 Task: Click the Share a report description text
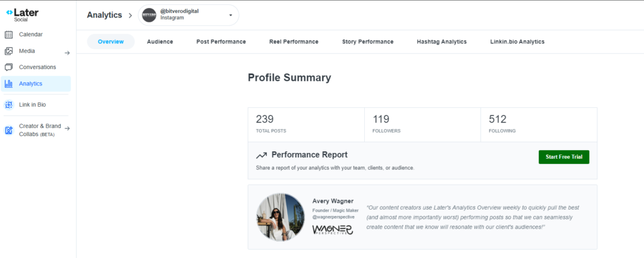335,168
